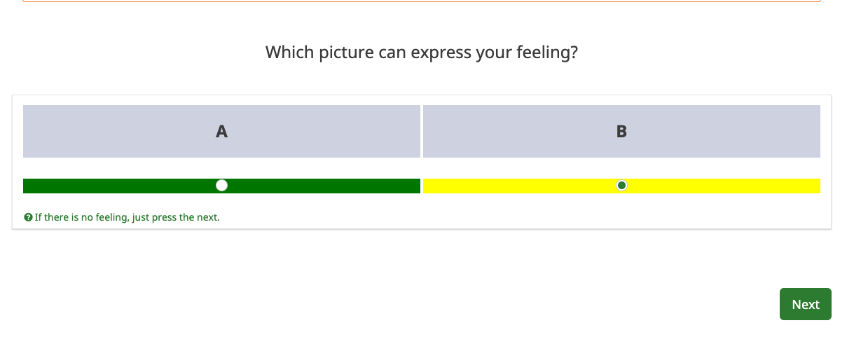Click the orange border line above the question
The width and height of the screenshot is (868, 351).
coord(422,1)
